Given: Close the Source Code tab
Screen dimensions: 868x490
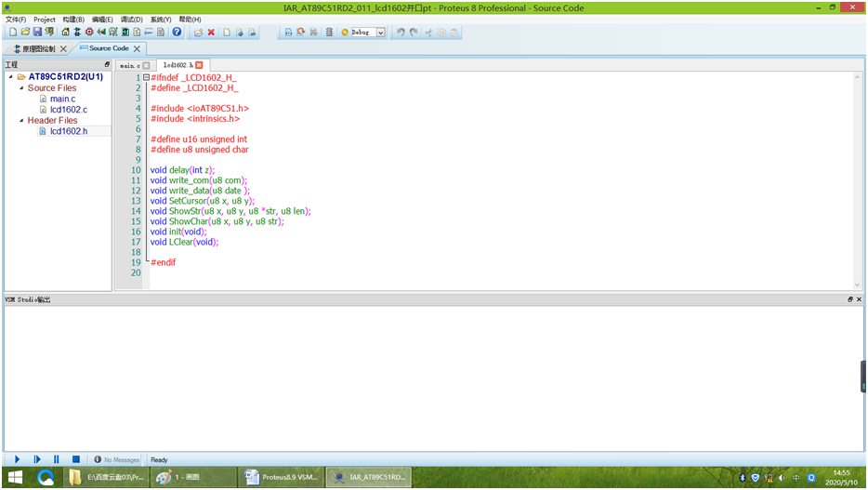Looking at the screenshot, I should click(x=137, y=48).
